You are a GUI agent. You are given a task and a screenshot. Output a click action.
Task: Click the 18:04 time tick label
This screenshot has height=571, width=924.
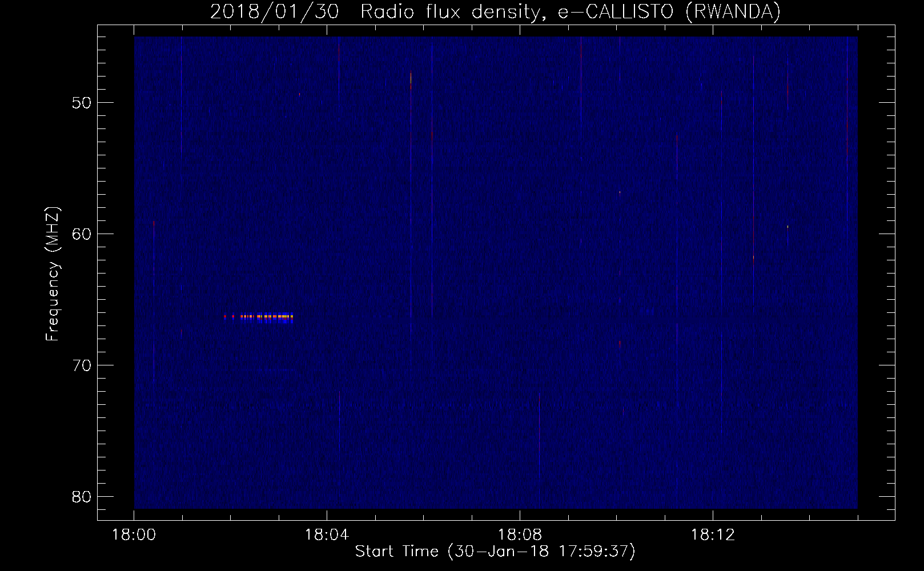pyautogui.click(x=327, y=535)
